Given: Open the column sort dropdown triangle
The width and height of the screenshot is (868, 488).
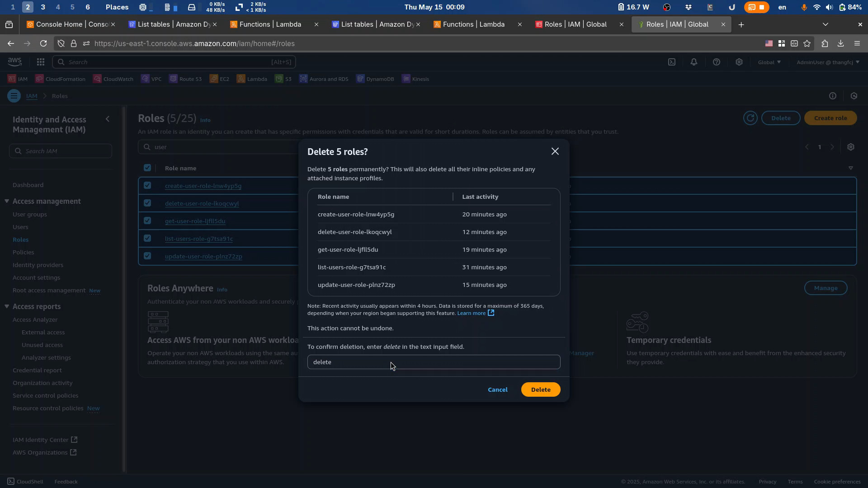Looking at the screenshot, I should click(851, 168).
